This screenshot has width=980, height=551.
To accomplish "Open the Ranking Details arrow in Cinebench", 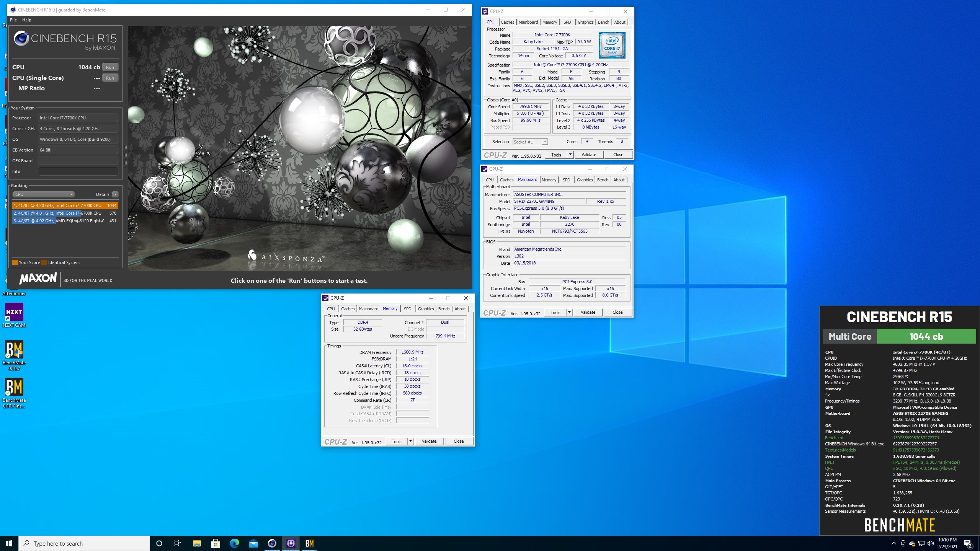I will pos(115,194).
